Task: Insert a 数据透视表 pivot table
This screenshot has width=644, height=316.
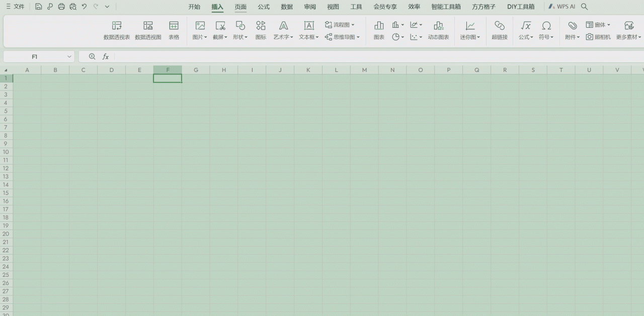Action: (117, 31)
